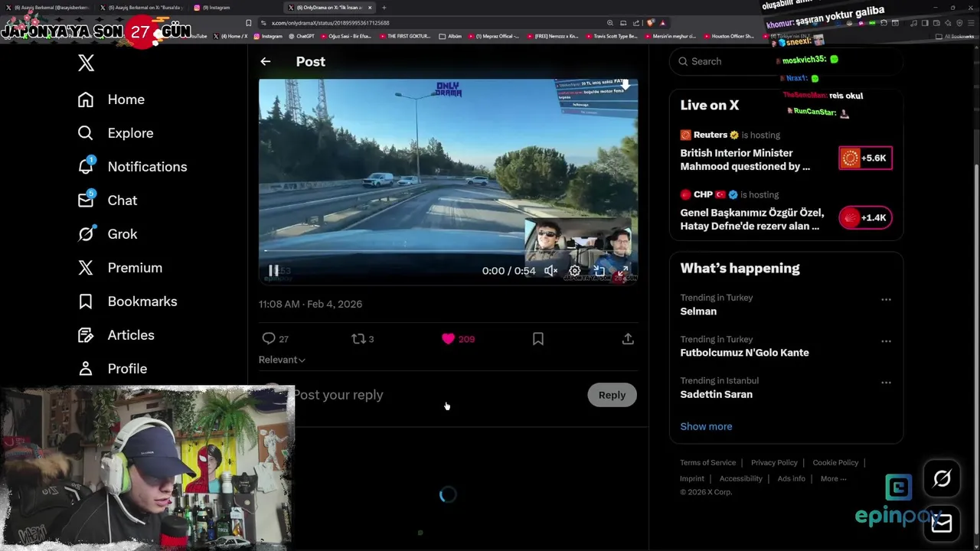Image resolution: width=980 pixels, height=551 pixels.
Task: Click the X logo in the sidebar
Action: [86, 63]
